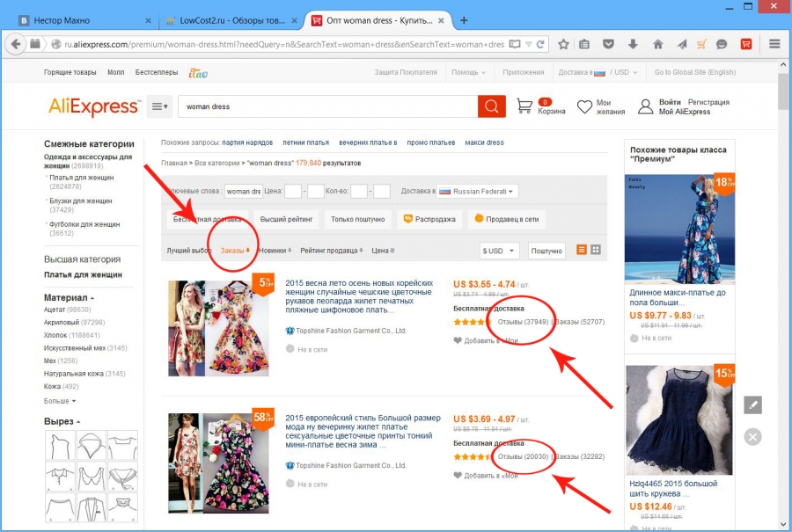
Task: Click the paper plane send icon
Action: (682, 45)
